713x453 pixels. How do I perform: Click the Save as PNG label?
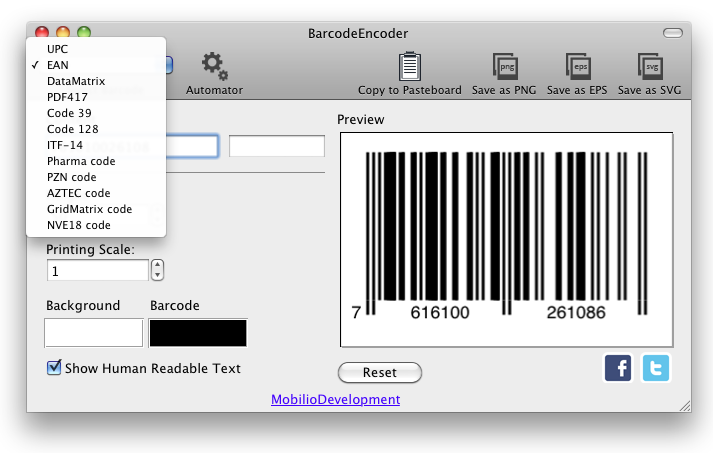coord(504,90)
